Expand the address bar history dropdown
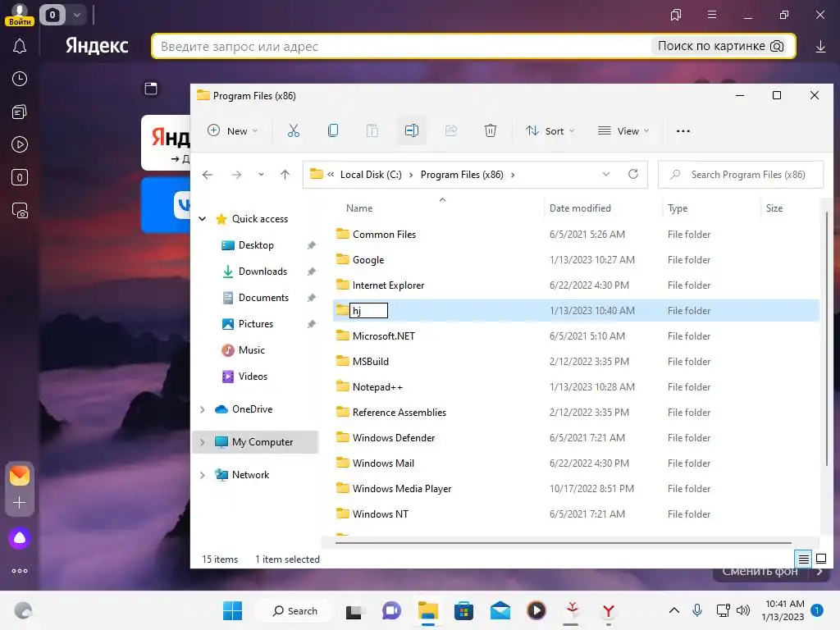The width and height of the screenshot is (840, 630). click(606, 175)
